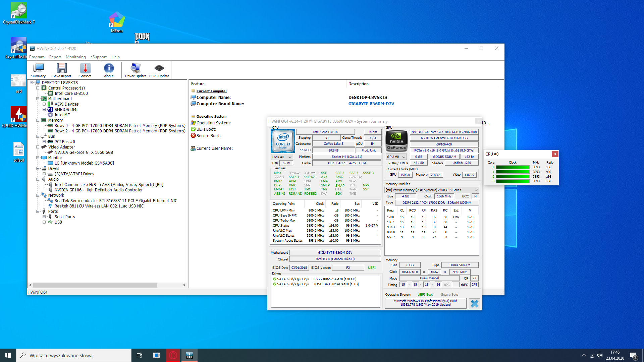This screenshot has width=644, height=362.
Task: Expand the ACPI Devices node
Action: (x=44, y=104)
